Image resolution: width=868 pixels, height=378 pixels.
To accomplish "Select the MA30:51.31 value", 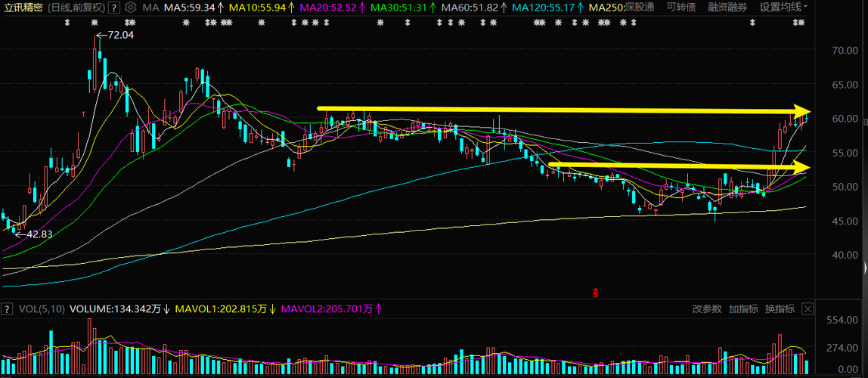I will pyautogui.click(x=400, y=8).
